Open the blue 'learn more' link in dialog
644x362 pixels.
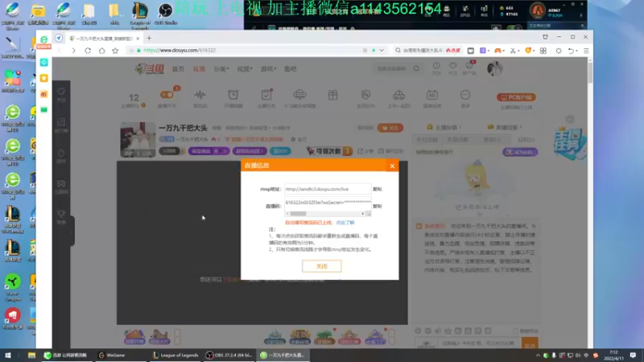coord(345,223)
